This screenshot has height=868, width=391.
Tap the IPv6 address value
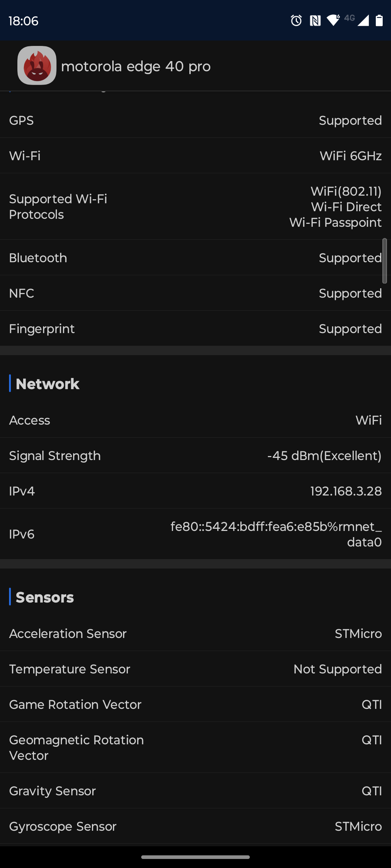(x=276, y=534)
